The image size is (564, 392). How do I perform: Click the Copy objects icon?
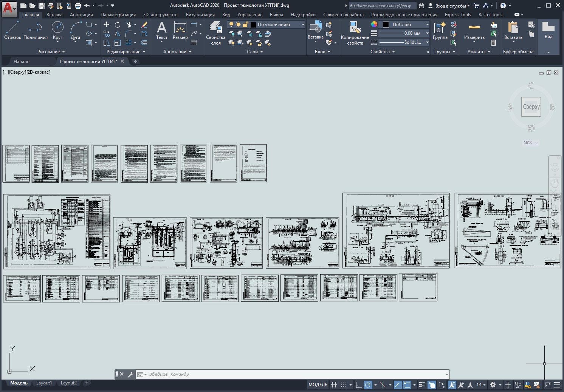[107, 34]
